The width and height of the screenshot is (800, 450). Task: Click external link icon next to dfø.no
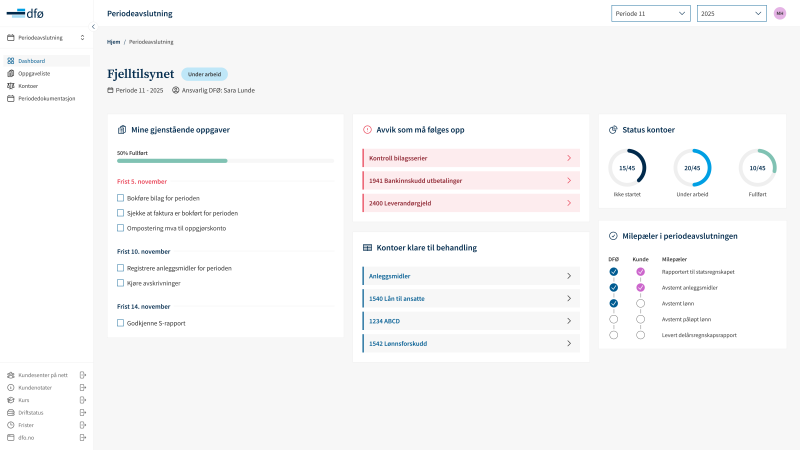pyautogui.click(x=83, y=437)
